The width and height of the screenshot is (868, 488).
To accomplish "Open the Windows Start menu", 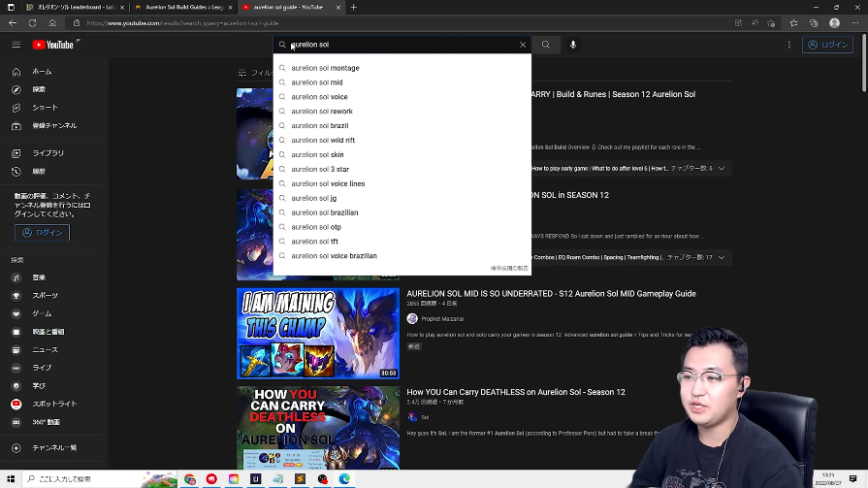I will pyautogui.click(x=11, y=479).
